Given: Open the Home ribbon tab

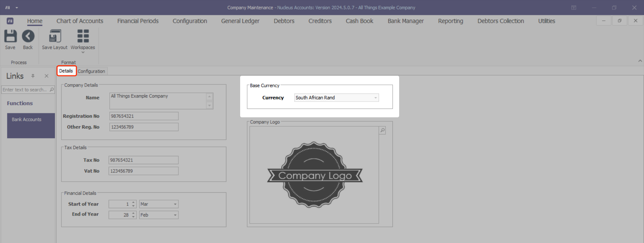Looking at the screenshot, I should pyautogui.click(x=35, y=21).
